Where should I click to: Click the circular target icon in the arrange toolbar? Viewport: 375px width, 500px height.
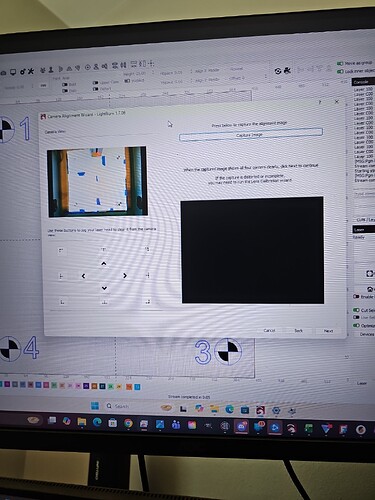click(x=88, y=68)
